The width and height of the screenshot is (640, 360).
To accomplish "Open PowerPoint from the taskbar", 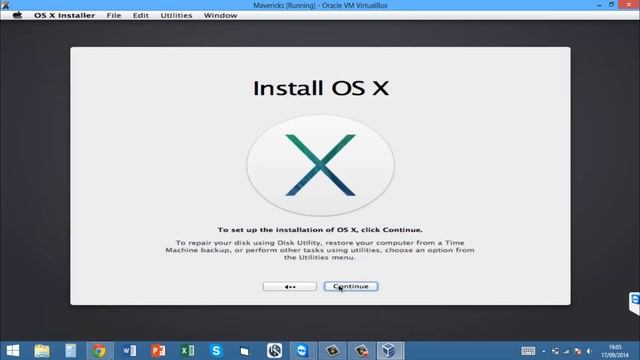I will [158, 351].
